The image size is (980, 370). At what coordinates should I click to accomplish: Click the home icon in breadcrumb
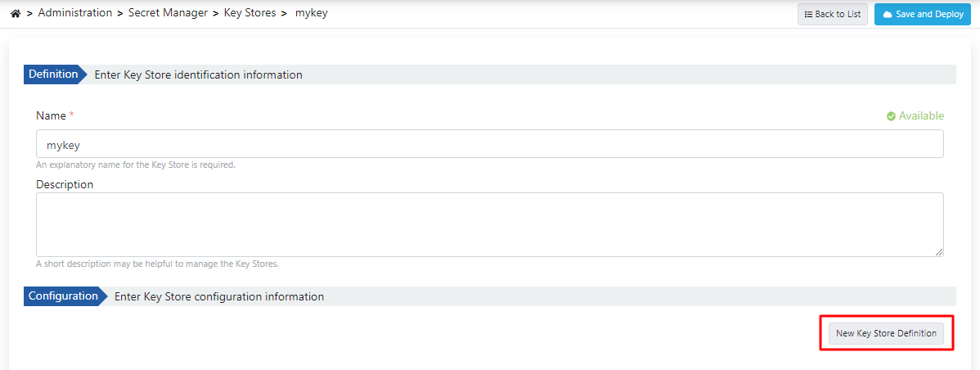[x=15, y=14]
